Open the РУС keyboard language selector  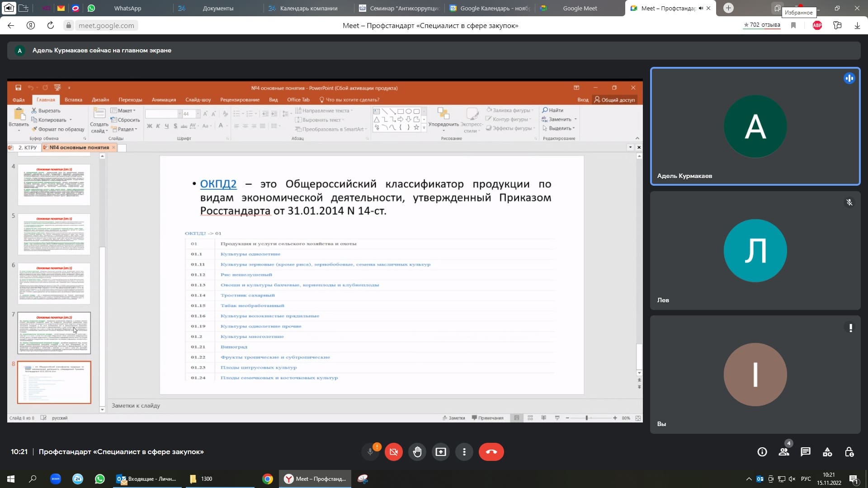pos(806,479)
